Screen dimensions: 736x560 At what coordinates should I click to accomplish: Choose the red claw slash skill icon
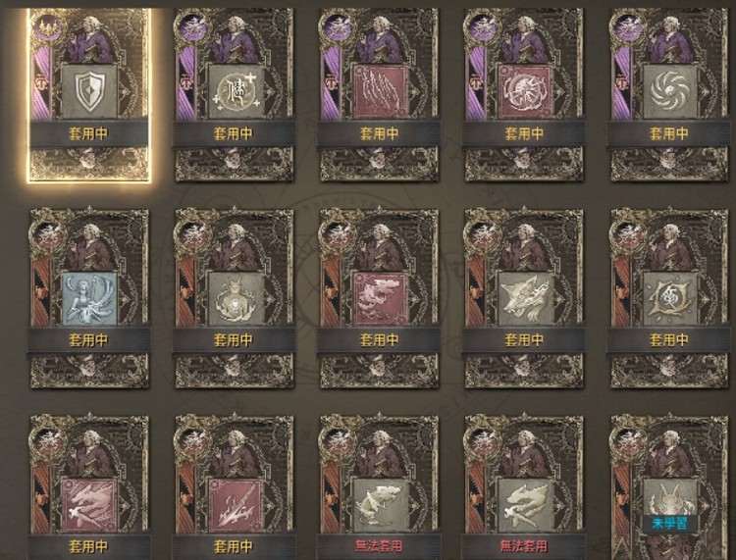pyautogui.click(x=380, y=91)
